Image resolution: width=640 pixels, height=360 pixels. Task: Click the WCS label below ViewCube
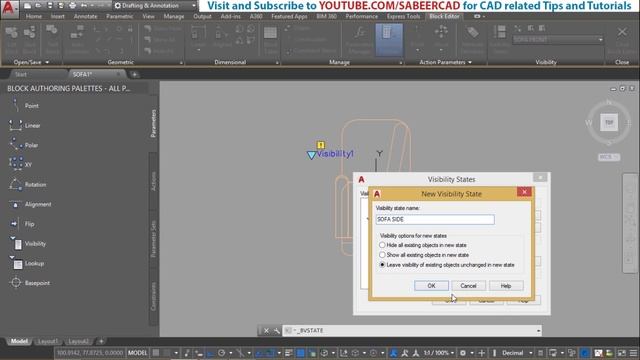click(x=609, y=157)
